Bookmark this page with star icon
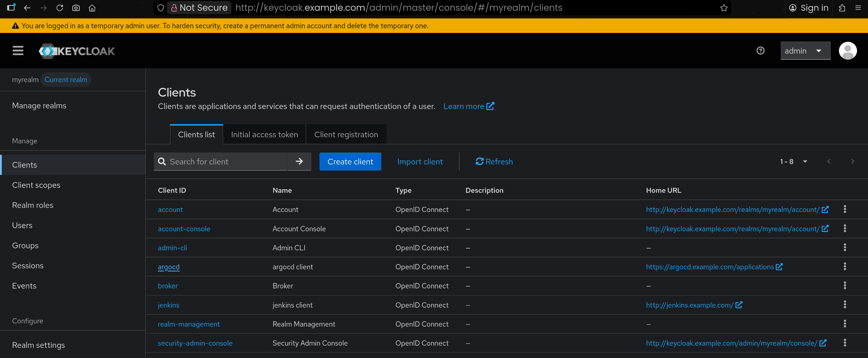 click(x=724, y=8)
